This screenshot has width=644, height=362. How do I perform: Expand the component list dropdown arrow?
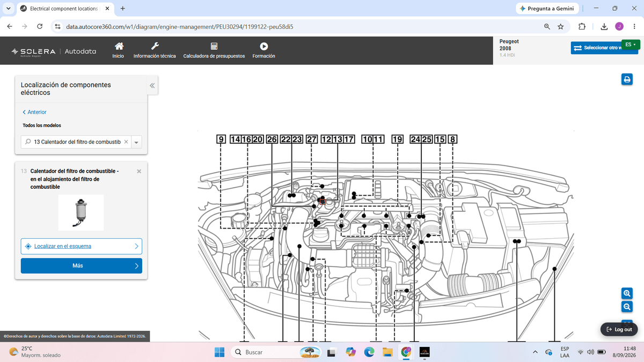coord(136,142)
